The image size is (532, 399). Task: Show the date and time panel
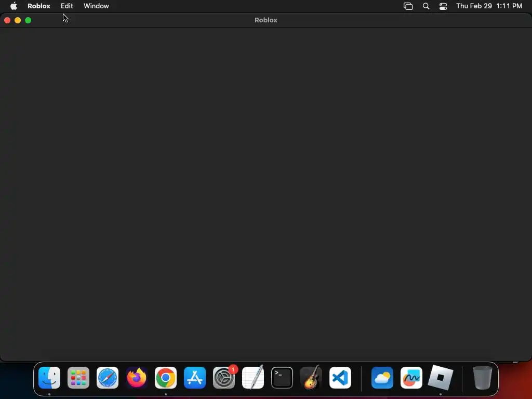[489, 6]
